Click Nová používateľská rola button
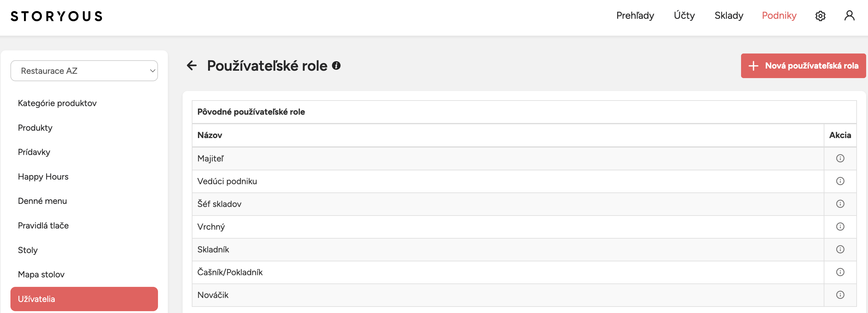 [x=803, y=66]
